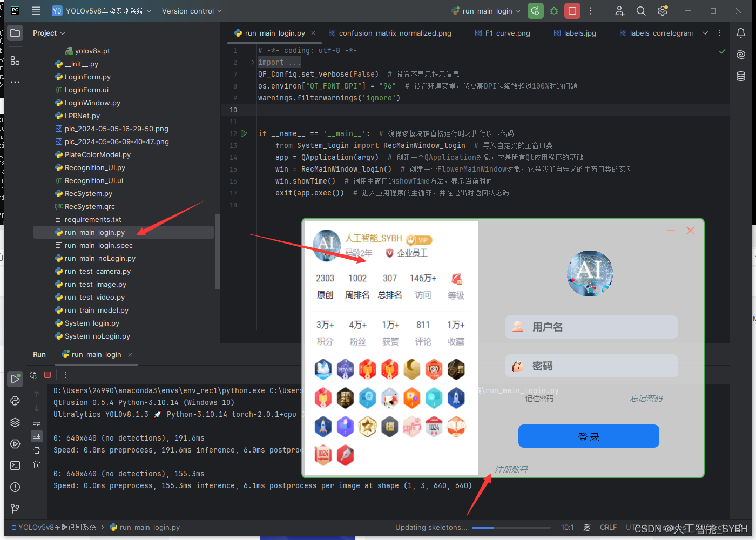Open the Structure tool window
The width and height of the screenshot is (756, 540).
[15, 60]
